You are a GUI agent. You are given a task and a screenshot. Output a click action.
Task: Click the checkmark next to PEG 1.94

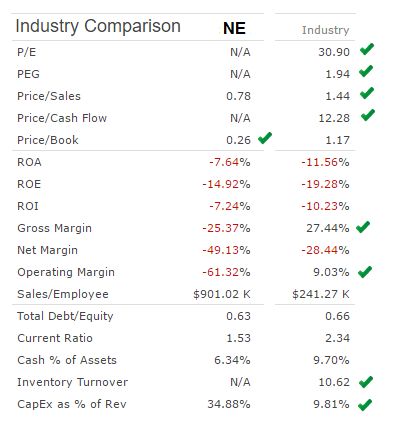coord(366,71)
